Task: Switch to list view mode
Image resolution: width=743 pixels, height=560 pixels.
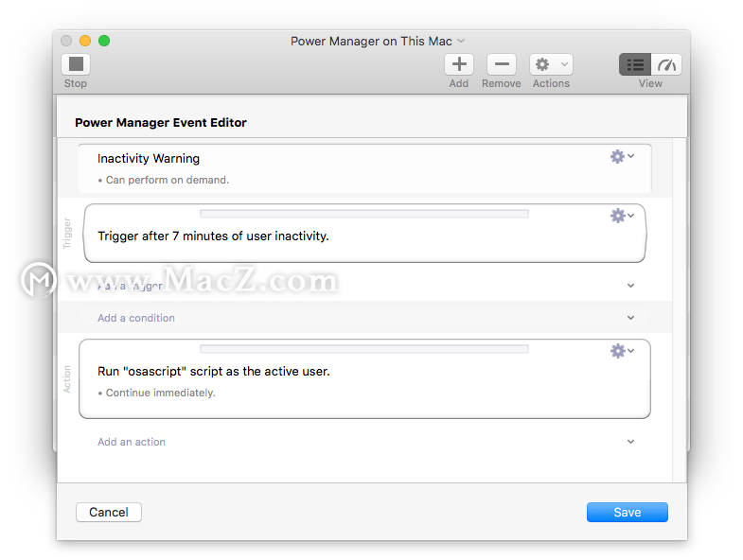Action: pos(635,64)
